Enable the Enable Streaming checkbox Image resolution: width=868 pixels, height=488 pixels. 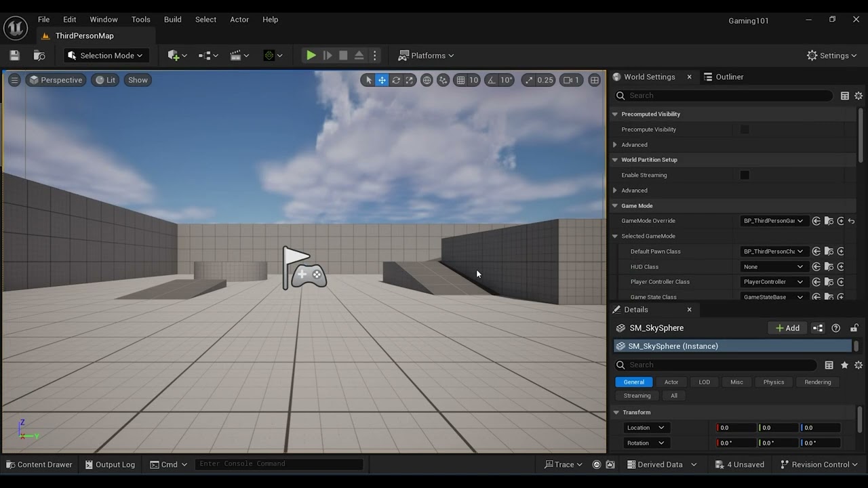click(x=745, y=175)
